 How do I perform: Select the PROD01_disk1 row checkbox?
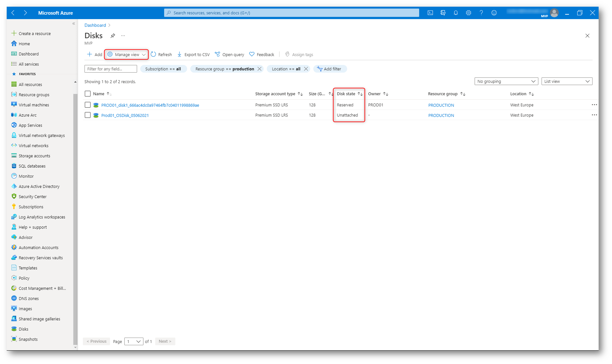pos(88,105)
